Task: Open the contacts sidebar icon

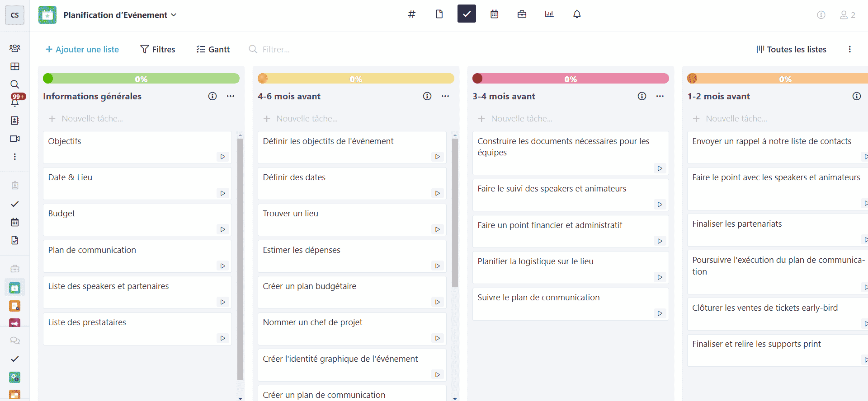Action: (x=15, y=121)
